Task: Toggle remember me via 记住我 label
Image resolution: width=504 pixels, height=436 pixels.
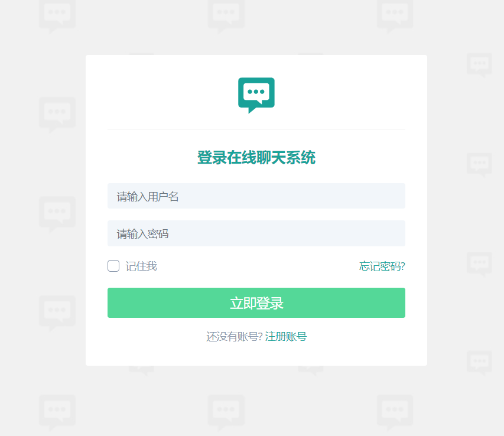Action: [x=141, y=266]
